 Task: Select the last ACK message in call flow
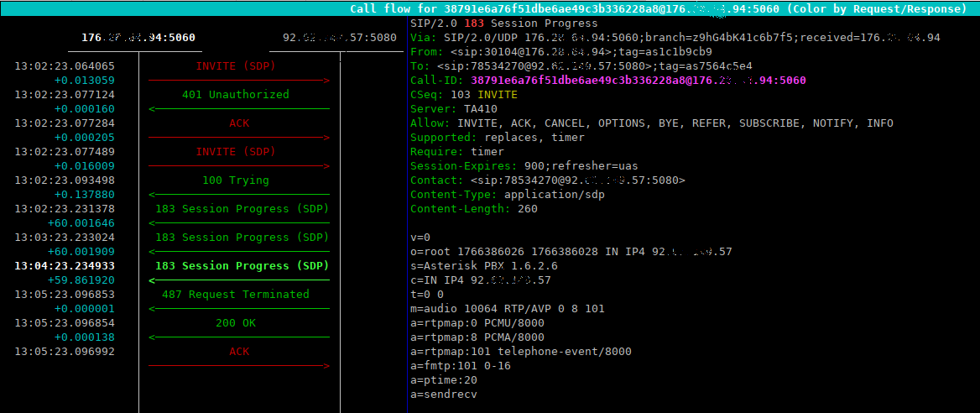[x=238, y=352]
